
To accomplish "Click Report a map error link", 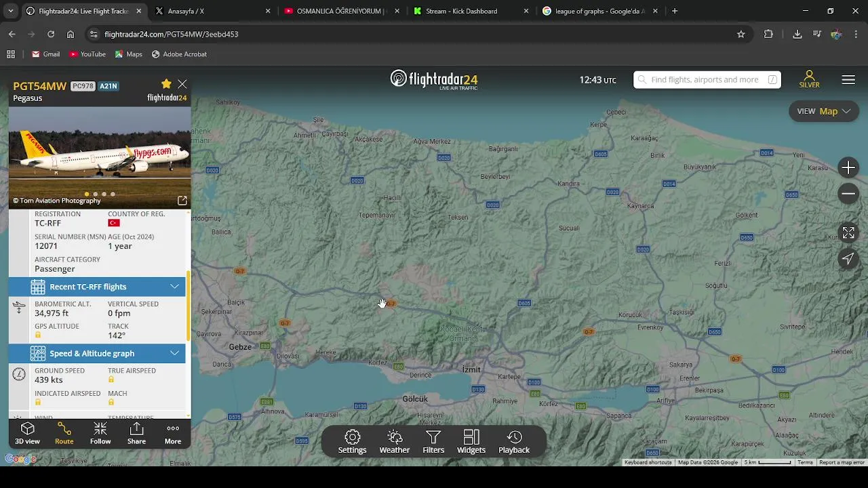I will click(842, 462).
